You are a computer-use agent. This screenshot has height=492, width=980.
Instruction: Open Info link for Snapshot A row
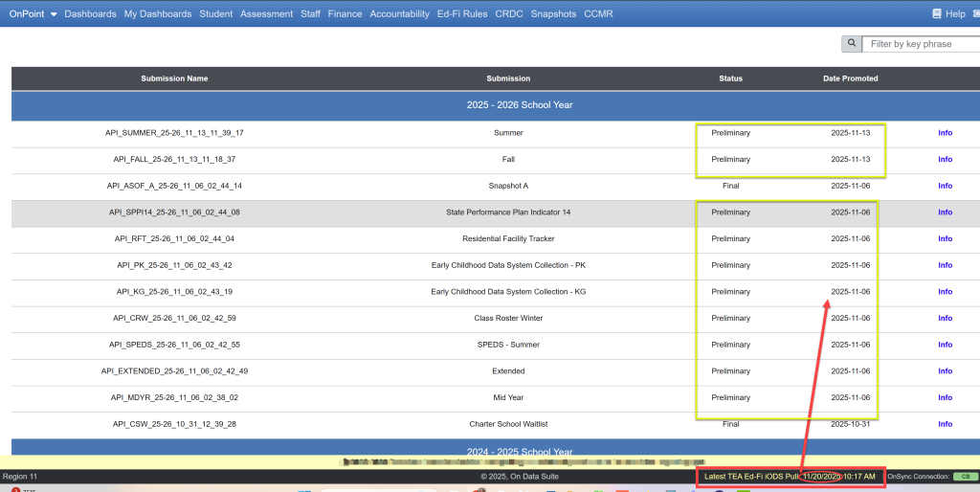pos(945,186)
